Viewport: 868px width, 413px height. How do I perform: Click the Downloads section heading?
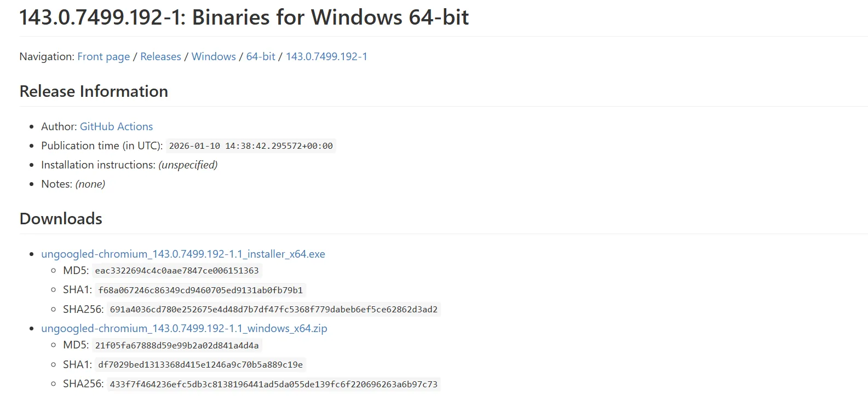coord(60,218)
